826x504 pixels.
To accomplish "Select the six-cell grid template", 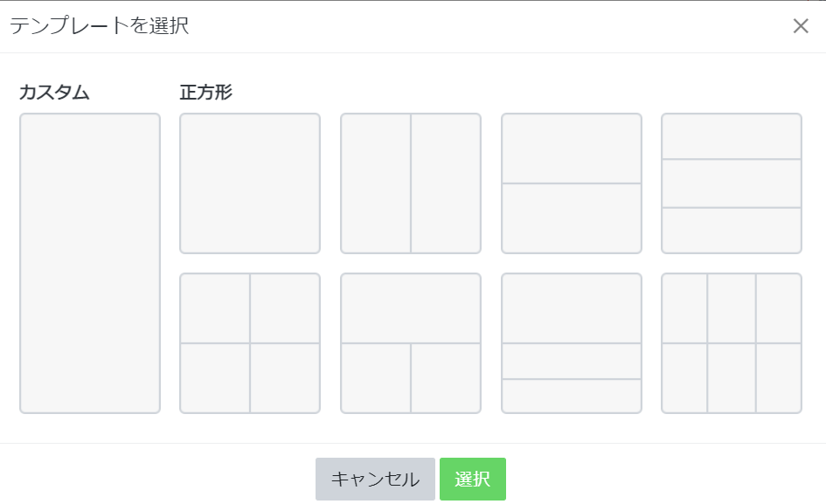I will coord(732,343).
